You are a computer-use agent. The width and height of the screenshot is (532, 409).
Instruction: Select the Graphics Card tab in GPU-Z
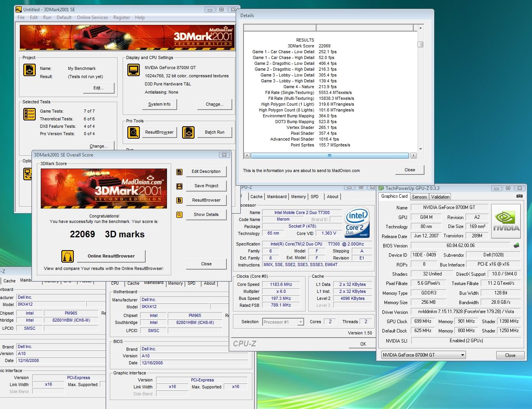394,196
